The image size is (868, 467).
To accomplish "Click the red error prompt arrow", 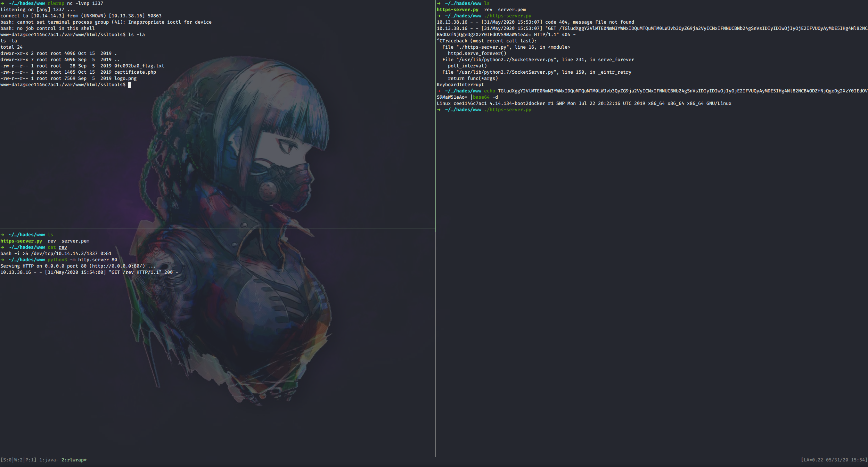I will [439, 91].
